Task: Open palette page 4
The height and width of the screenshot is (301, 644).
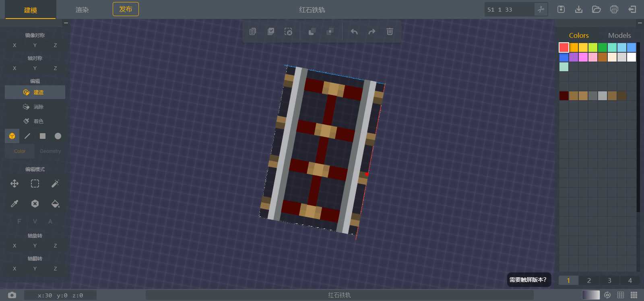Action: pyautogui.click(x=630, y=280)
